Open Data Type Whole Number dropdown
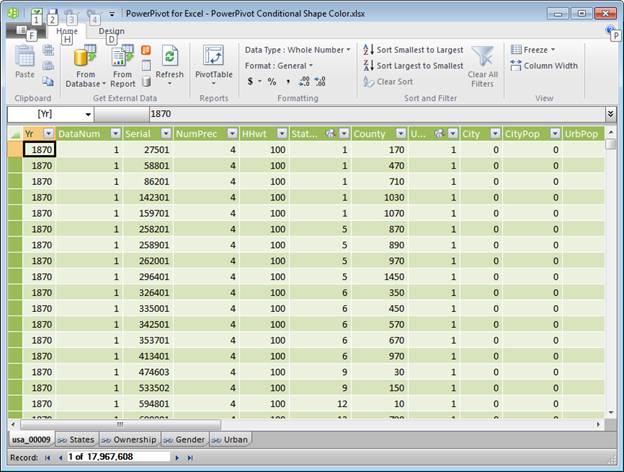Viewport: 624px width, 472px height. click(x=296, y=50)
